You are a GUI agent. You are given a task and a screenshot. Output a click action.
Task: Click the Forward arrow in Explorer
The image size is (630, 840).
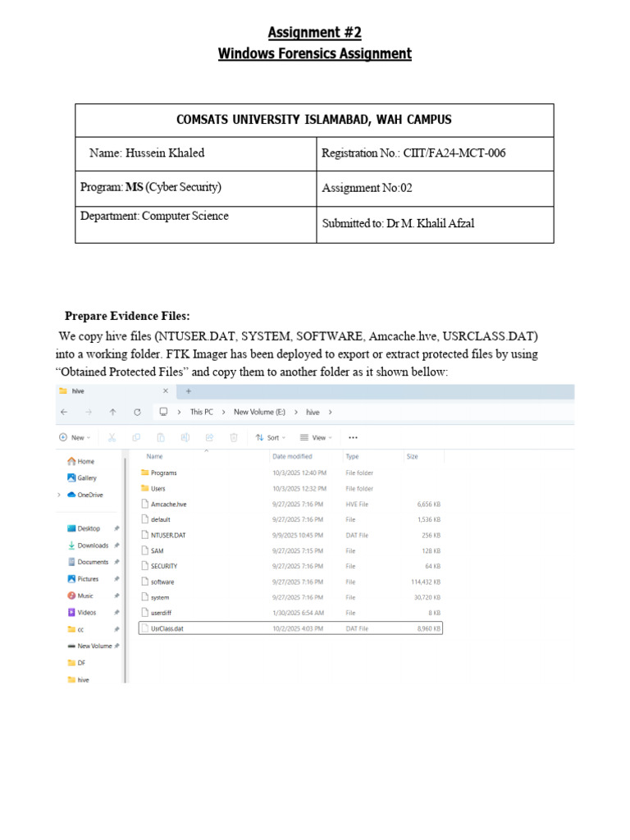coord(89,412)
